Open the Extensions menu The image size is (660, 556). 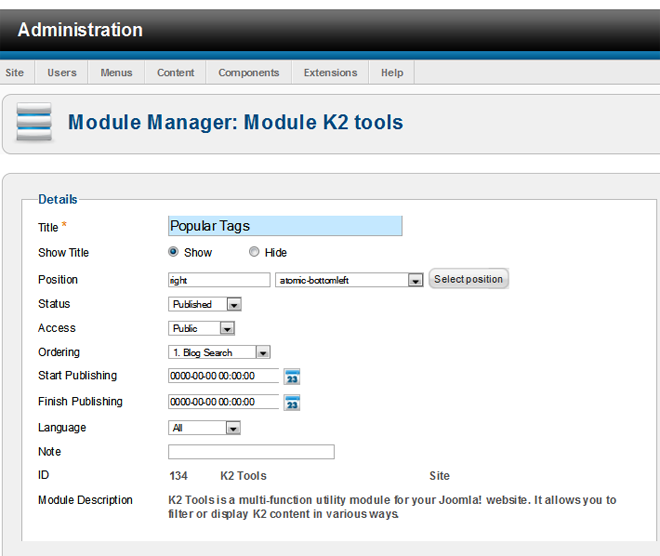click(330, 73)
